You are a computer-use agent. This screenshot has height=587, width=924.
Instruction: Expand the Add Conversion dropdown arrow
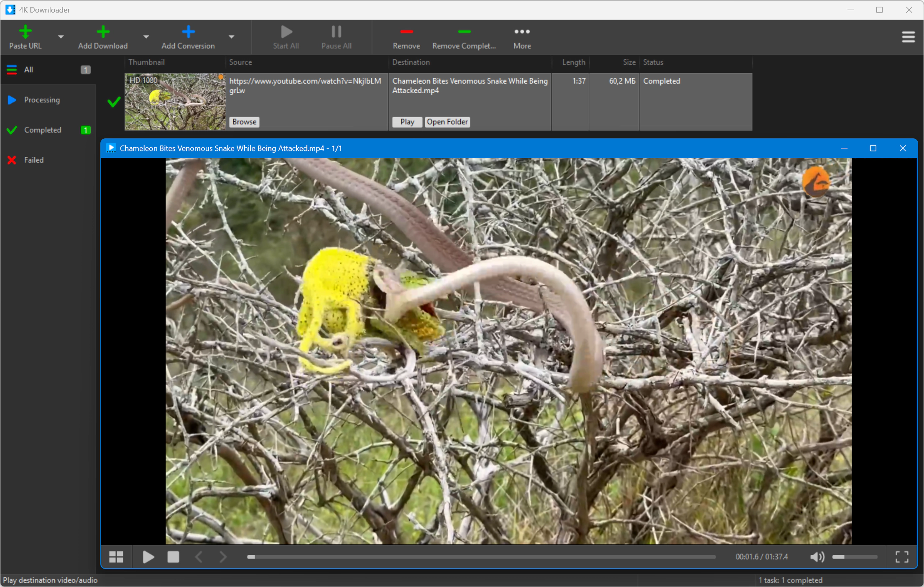(x=231, y=37)
